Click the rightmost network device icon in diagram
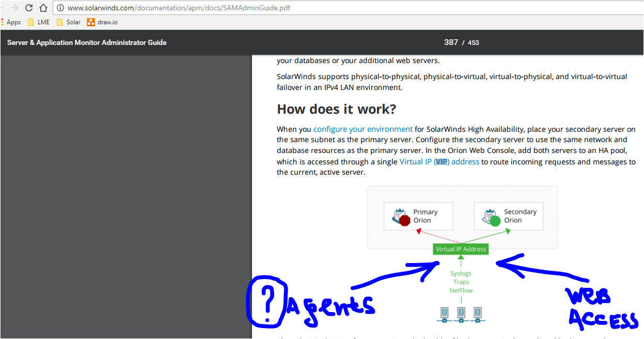Screen dimensions: 644x339 pos(478,314)
